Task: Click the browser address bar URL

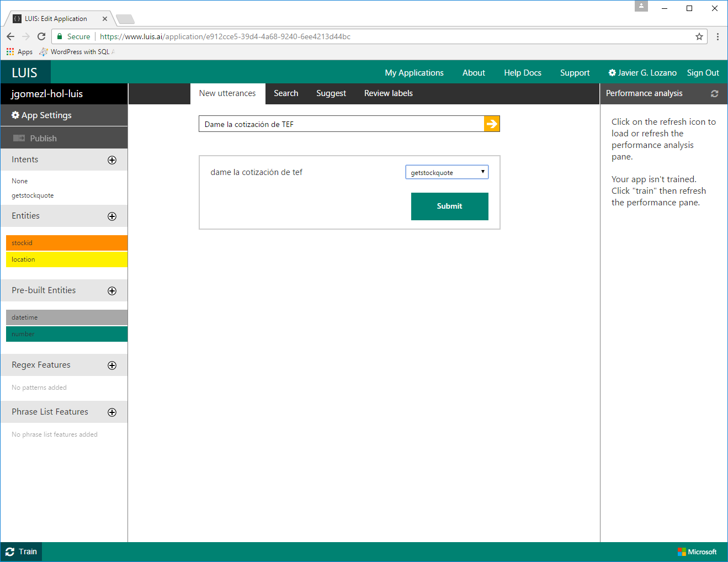Action: (x=225, y=36)
